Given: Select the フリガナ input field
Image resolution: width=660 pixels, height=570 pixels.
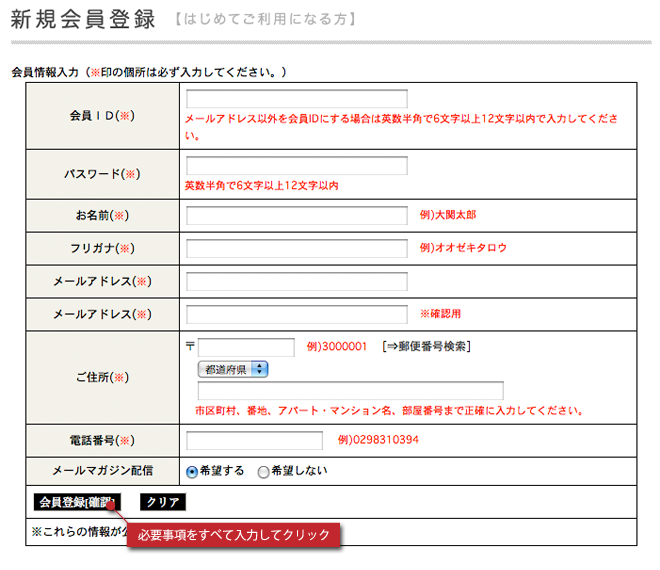Looking at the screenshot, I should [297, 248].
